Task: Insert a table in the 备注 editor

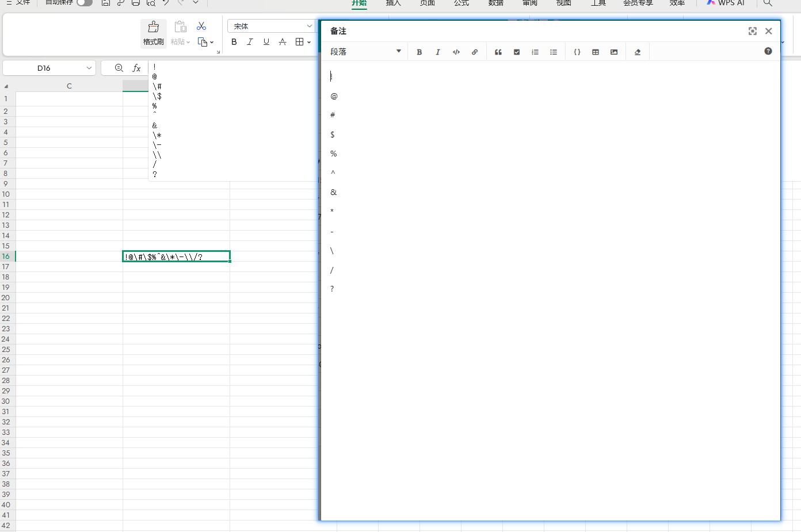Action: [x=596, y=52]
